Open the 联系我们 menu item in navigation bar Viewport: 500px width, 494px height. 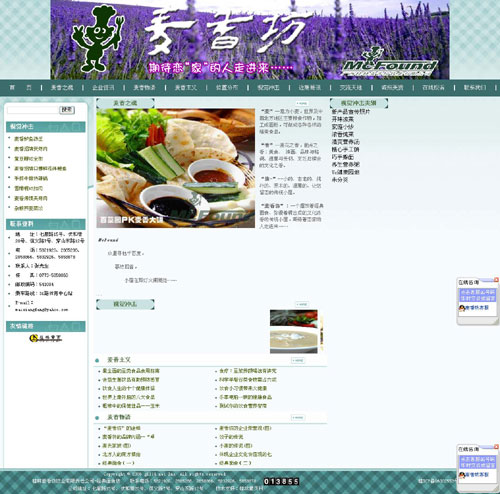[475, 88]
